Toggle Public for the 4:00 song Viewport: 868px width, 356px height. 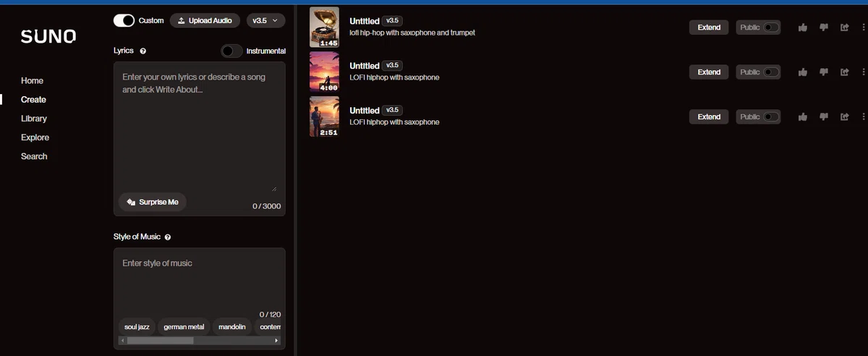pos(770,72)
